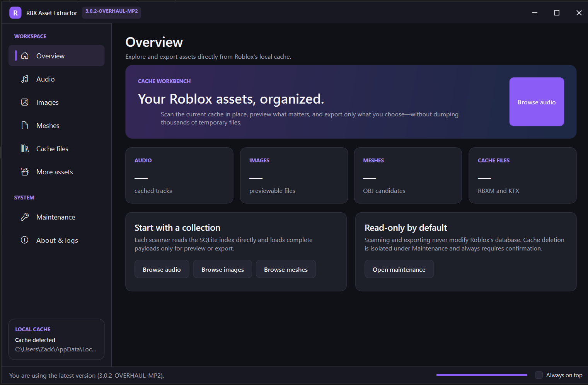Click the file icon for Meshes
Image resolution: width=588 pixels, height=385 pixels.
[25, 125]
